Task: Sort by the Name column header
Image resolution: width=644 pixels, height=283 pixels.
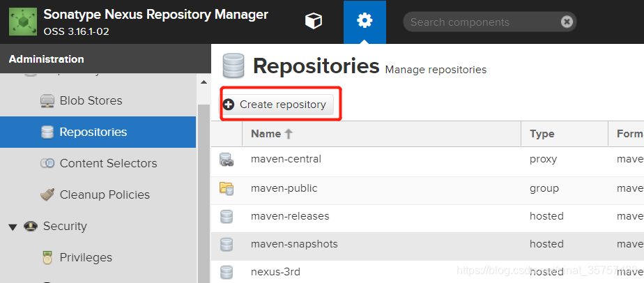Action: [381, 134]
